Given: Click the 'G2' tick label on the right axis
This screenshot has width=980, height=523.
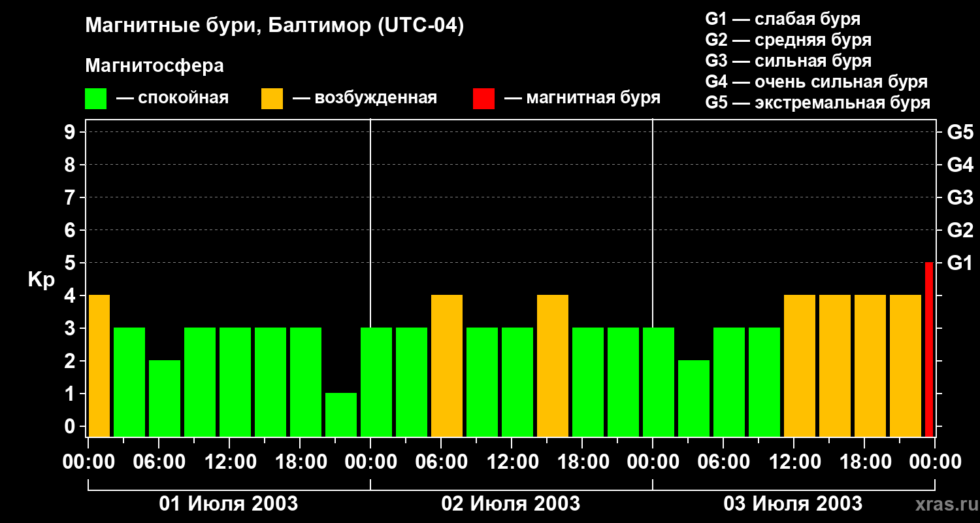Looking at the screenshot, I should pos(960,230).
